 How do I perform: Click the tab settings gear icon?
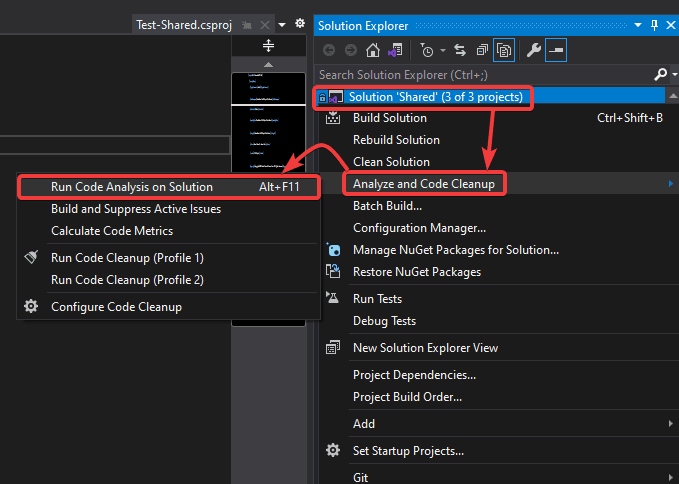pyautogui.click(x=300, y=23)
